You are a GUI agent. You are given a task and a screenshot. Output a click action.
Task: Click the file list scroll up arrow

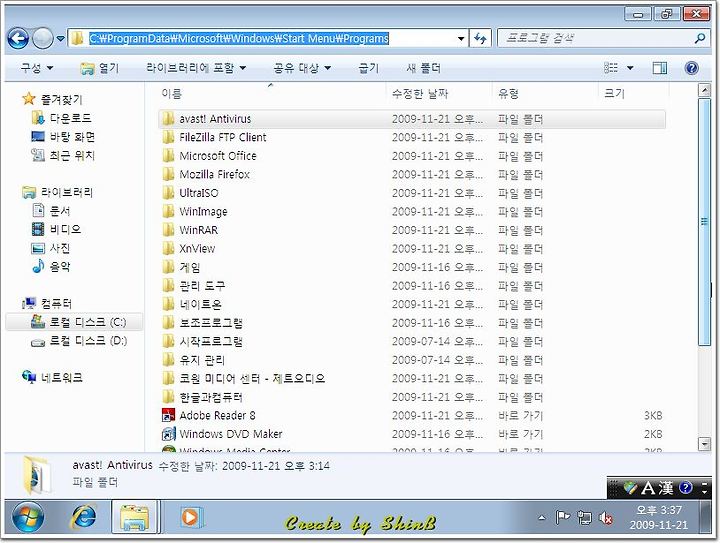tap(704, 90)
